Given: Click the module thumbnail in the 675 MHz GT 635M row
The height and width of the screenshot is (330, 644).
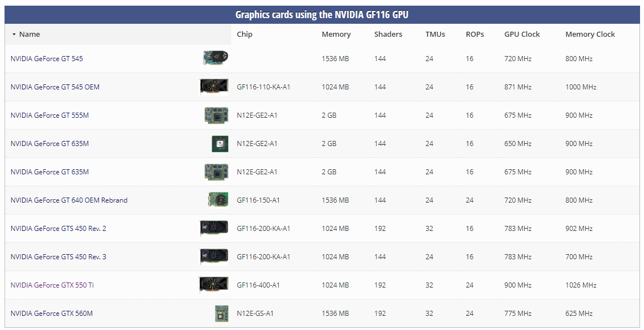Looking at the screenshot, I should tap(217, 172).
